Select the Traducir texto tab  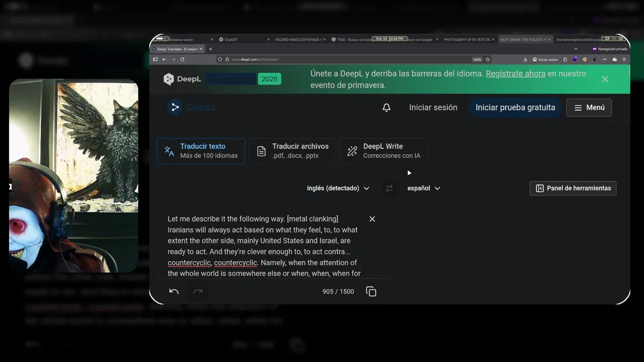point(201,151)
